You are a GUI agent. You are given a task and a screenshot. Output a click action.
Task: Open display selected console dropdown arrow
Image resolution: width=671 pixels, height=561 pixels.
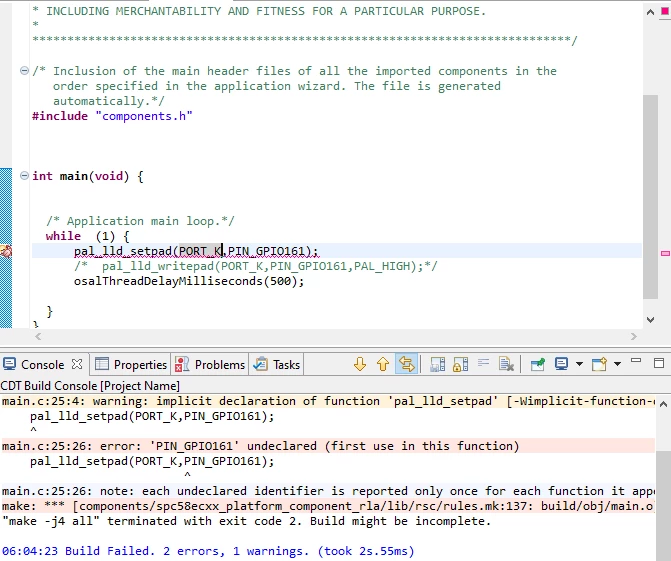pos(579,364)
